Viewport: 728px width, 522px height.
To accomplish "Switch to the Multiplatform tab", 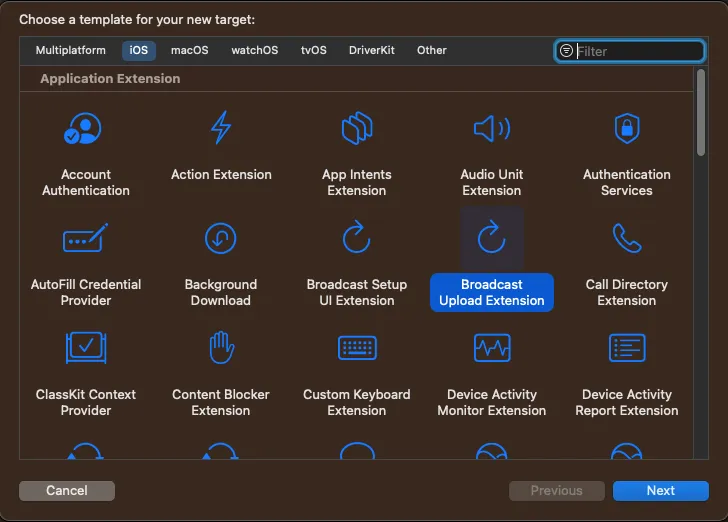I will [x=71, y=50].
